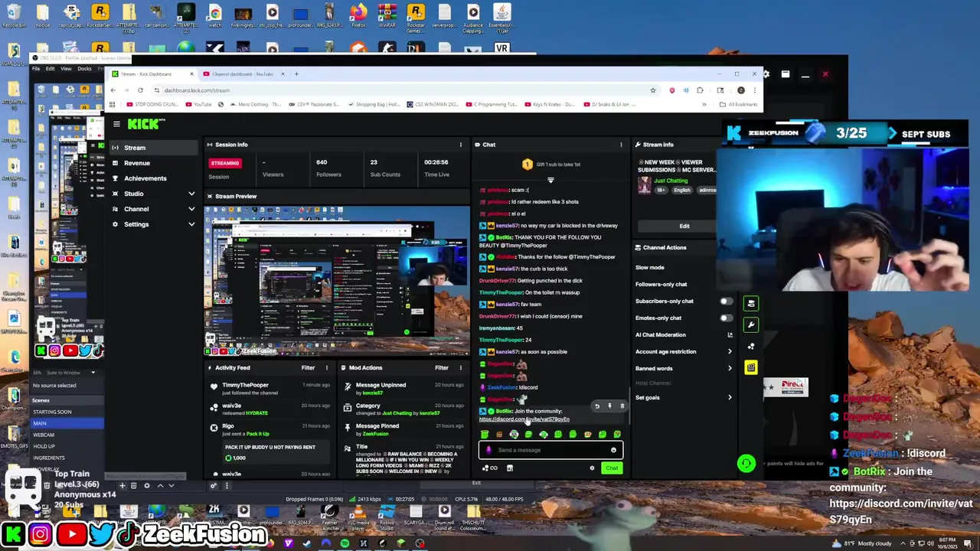Open Mod Actions three-dot menu
980x551 pixels.
tap(460, 368)
